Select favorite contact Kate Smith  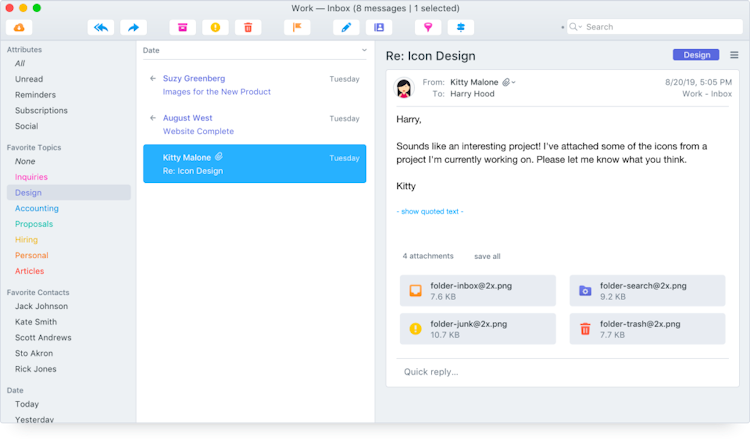pyautogui.click(x=36, y=322)
